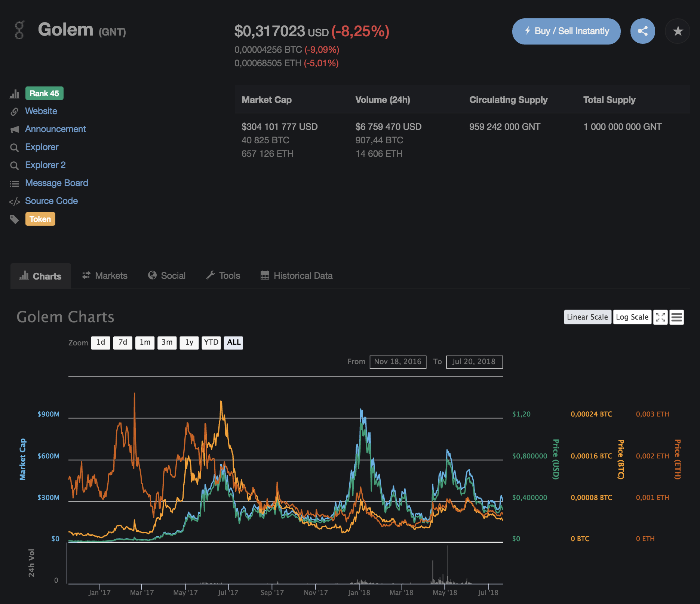Toggle chart fullscreen with expand icon
Image resolution: width=700 pixels, height=604 pixels.
(x=660, y=317)
